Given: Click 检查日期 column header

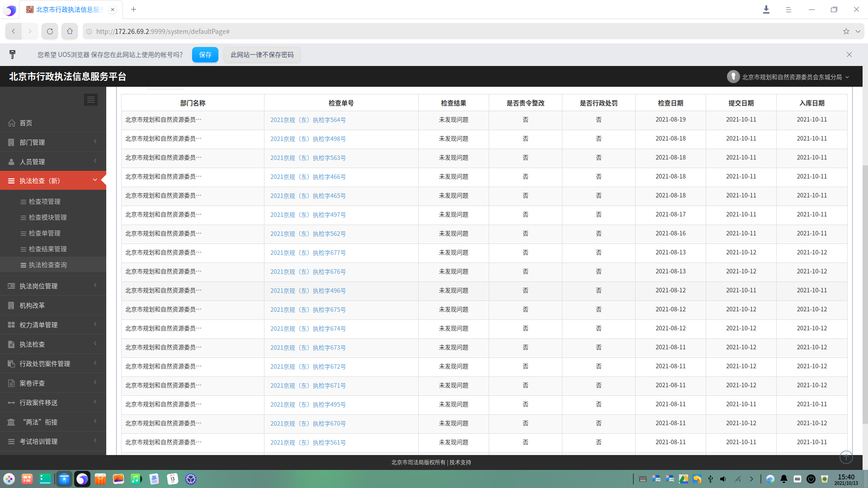Looking at the screenshot, I should tap(670, 103).
